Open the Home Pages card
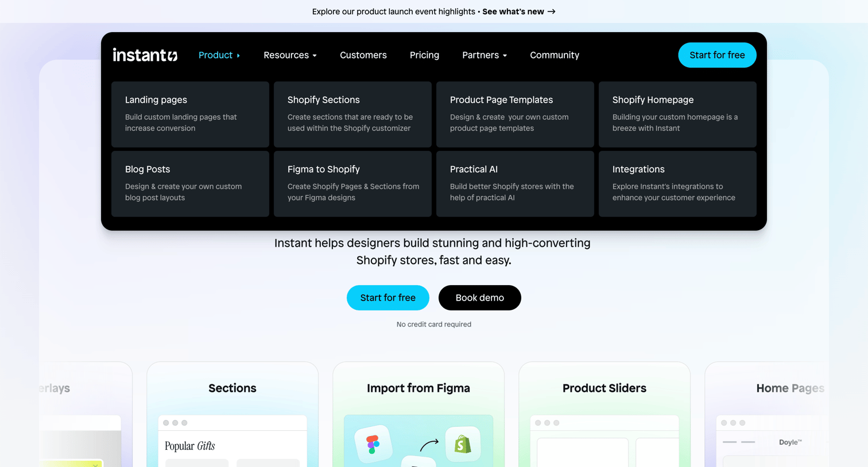868x467 pixels. [x=767, y=414]
